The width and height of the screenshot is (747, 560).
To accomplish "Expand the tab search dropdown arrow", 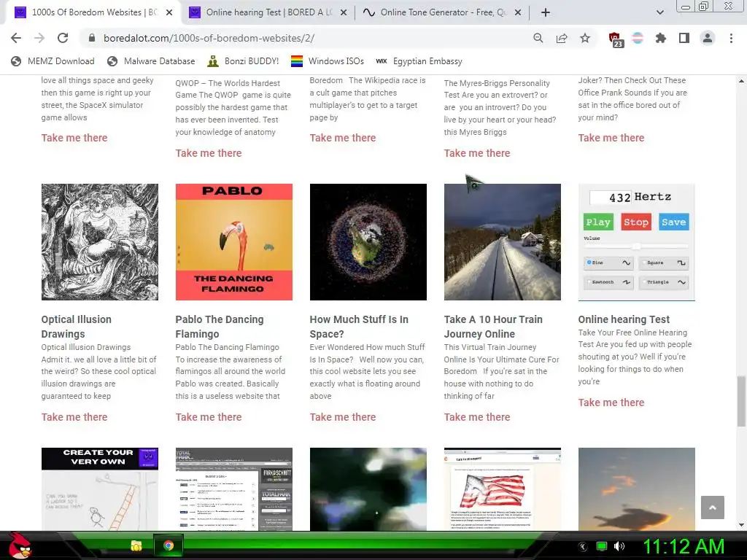I will [x=659, y=12].
